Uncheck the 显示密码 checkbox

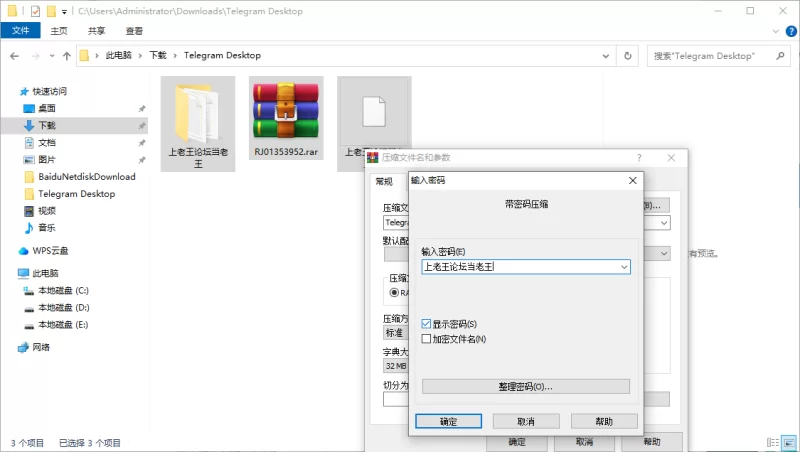tap(426, 323)
